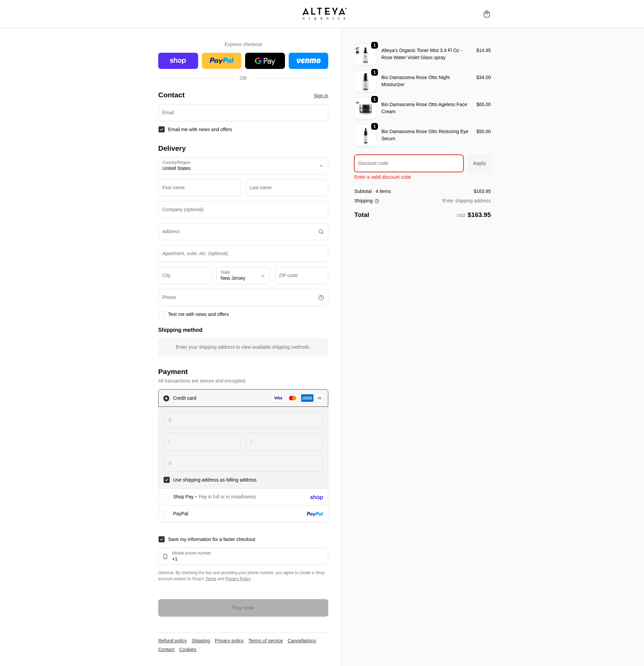Click the address search magnifier icon
The width and height of the screenshot is (644, 666).
click(x=320, y=231)
